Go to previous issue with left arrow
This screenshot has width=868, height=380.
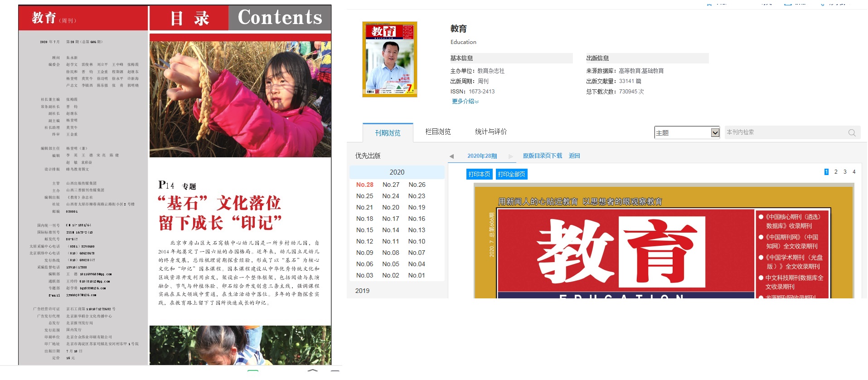tap(451, 156)
